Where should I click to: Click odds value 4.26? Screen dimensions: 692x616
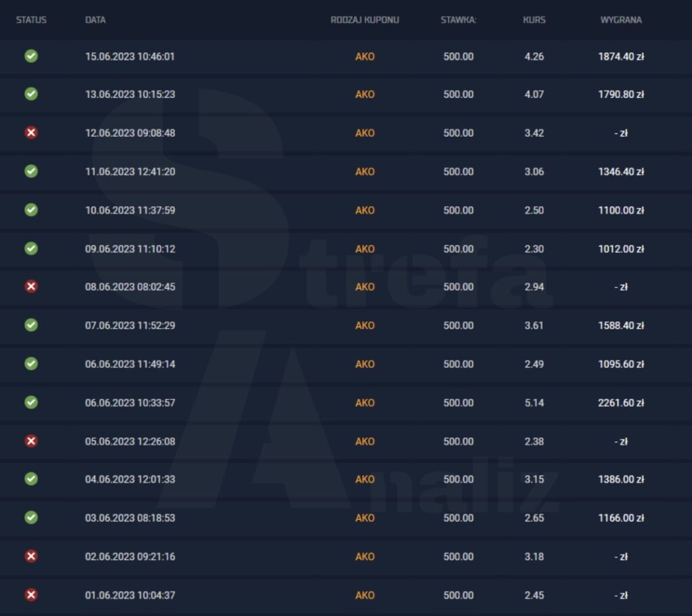(534, 57)
